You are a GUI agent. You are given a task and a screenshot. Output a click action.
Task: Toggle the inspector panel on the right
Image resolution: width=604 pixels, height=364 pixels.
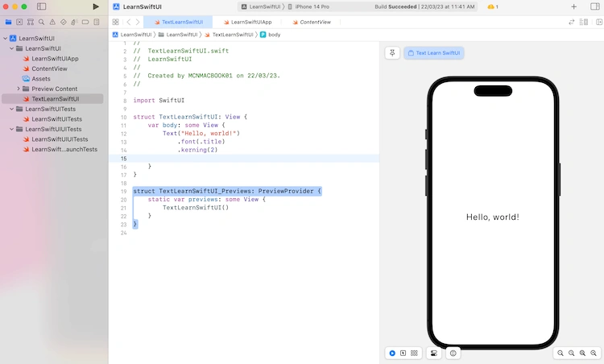pyautogui.click(x=595, y=6)
